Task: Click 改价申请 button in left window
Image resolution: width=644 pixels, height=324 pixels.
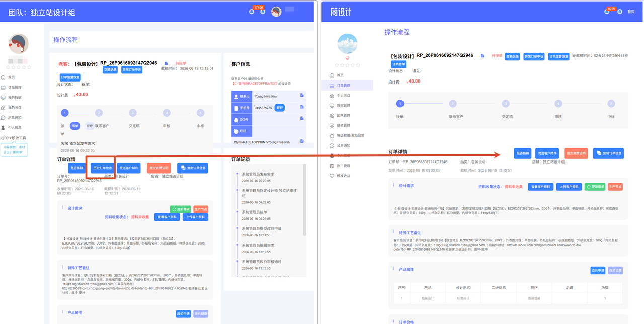Action: [x=183, y=314]
